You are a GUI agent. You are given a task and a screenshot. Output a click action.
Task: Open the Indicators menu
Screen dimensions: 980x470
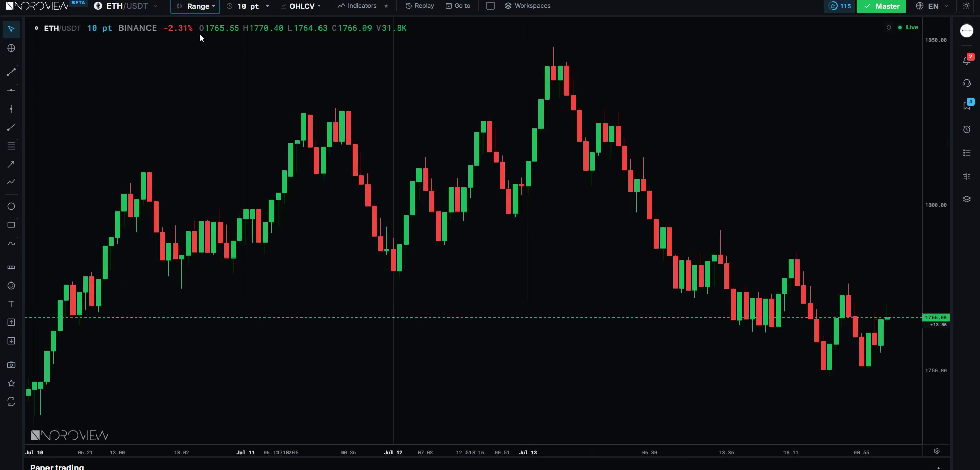click(357, 6)
